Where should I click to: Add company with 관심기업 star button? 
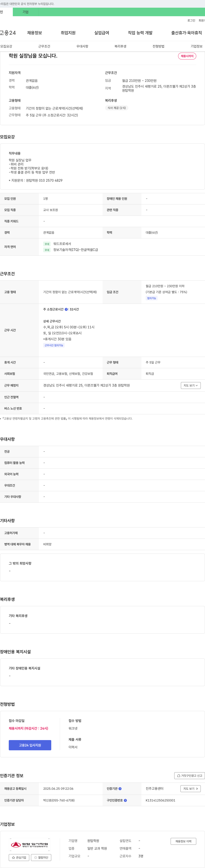[x=19, y=858]
